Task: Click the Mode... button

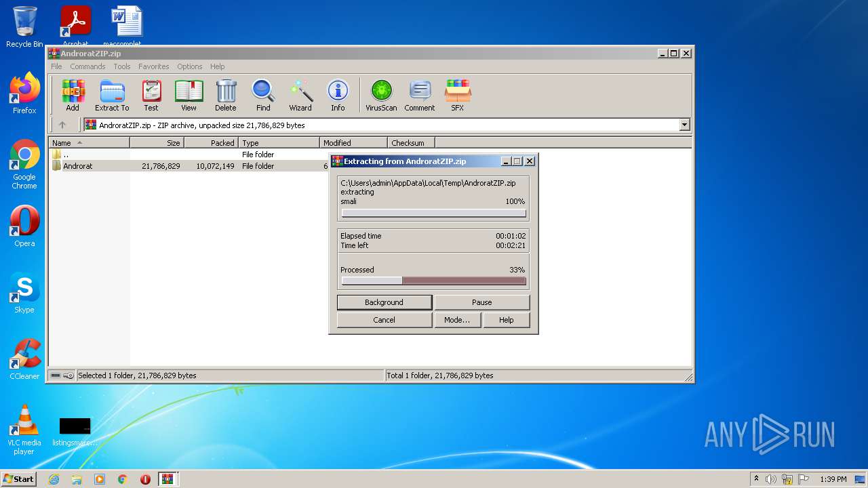Action: pos(457,320)
